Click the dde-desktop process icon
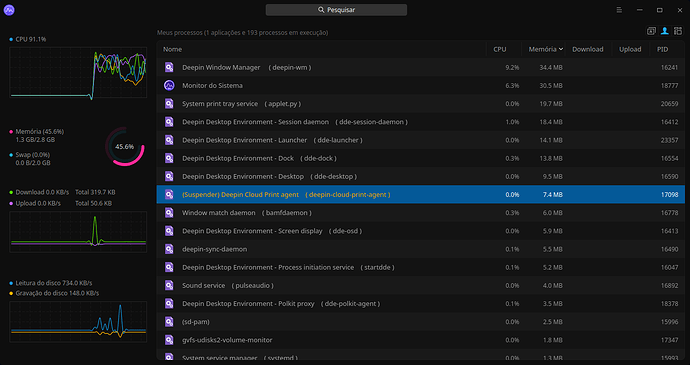This screenshot has width=690, height=365. click(169, 176)
